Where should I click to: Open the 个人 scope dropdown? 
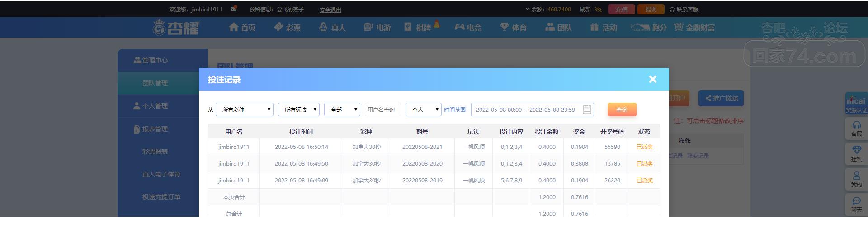(x=424, y=110)
